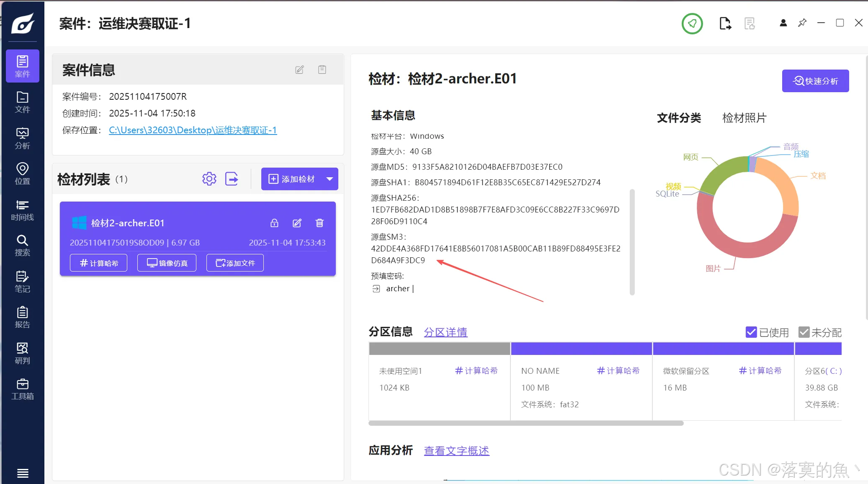Click the horizontal scrollbar under partition info
The image size is (868, 484).
(x=525, y=423)
